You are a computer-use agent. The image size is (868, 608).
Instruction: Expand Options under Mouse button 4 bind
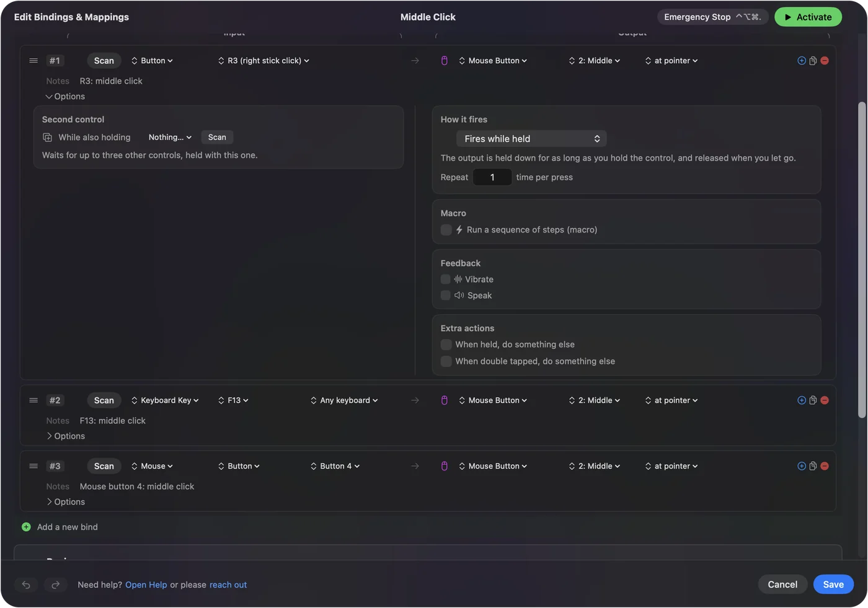(65, 502)
